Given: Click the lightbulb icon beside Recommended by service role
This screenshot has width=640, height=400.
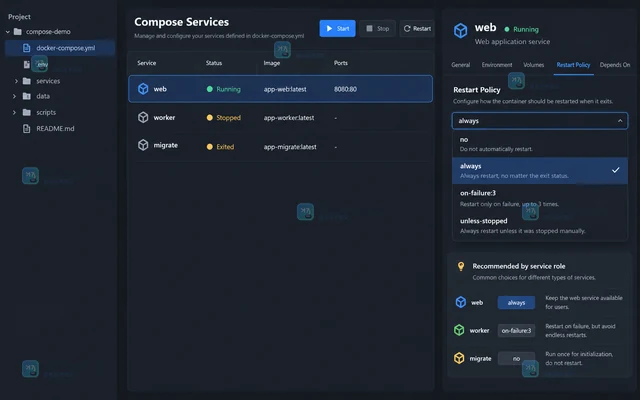Looking at the screenshot, I should coord(461,267).
